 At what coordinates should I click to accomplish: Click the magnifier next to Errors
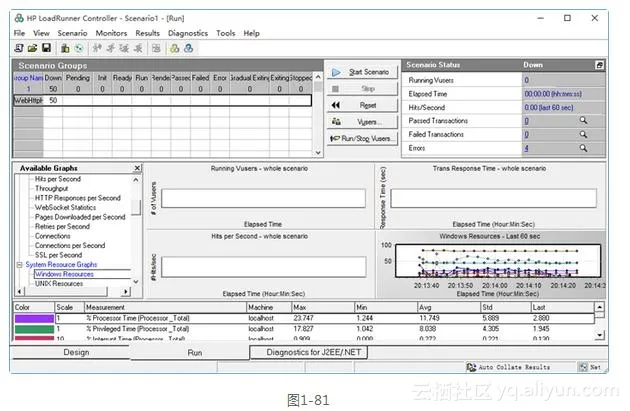(583, 148)
